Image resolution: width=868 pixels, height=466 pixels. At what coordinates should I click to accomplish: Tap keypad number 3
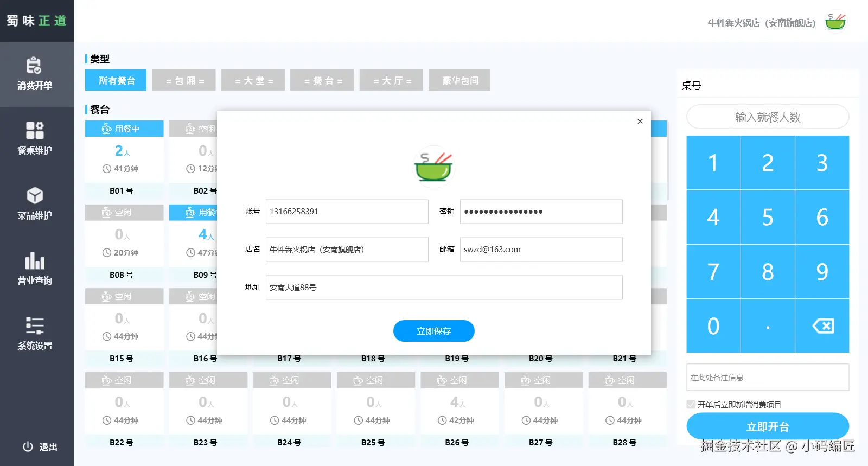(822, 163)
